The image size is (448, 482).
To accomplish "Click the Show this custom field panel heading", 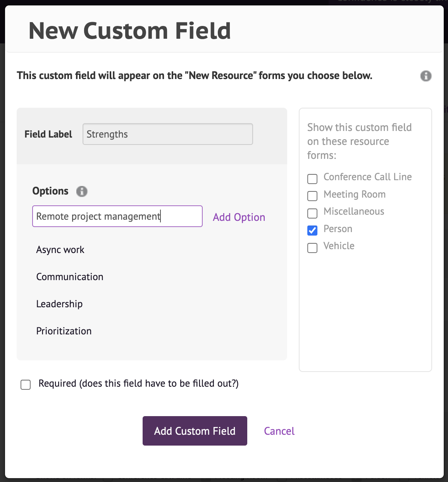I will (x=360, y=141).
